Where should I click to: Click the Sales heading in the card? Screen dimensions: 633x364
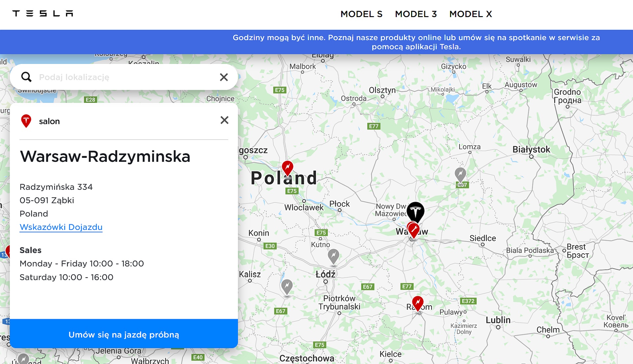pos(30,250)
